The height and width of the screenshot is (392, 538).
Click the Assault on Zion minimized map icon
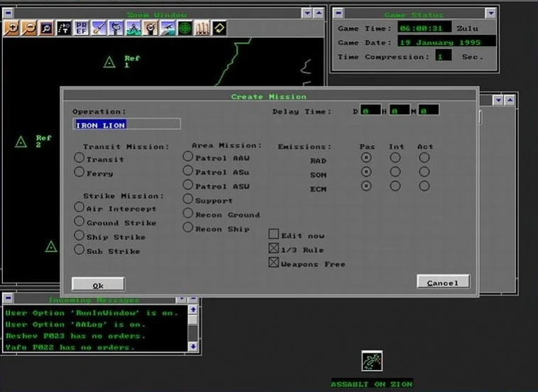coord(372,361)
